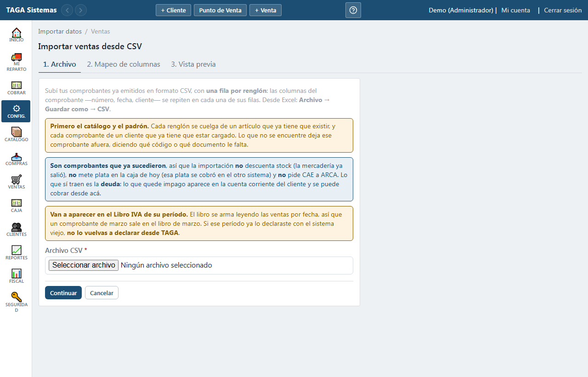This screenshot has height=377, width=588.
Task: Open the help question mark icon
Action: [353, 10]
